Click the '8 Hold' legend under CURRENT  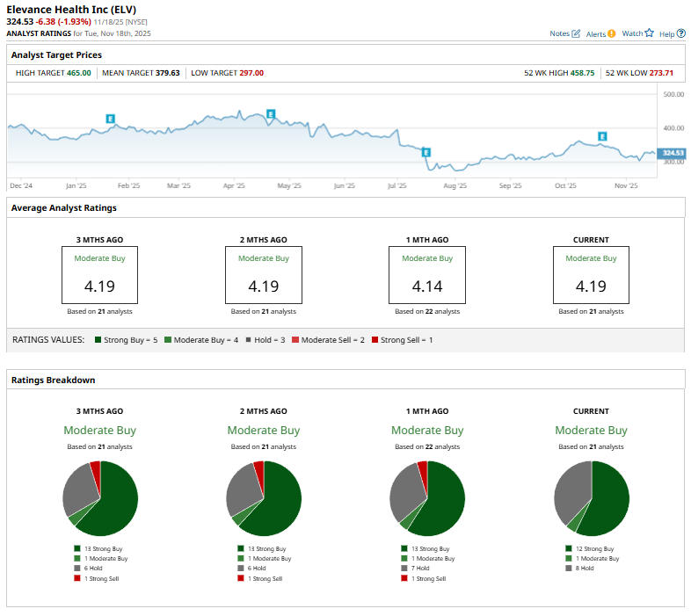(x=579, y=568)
